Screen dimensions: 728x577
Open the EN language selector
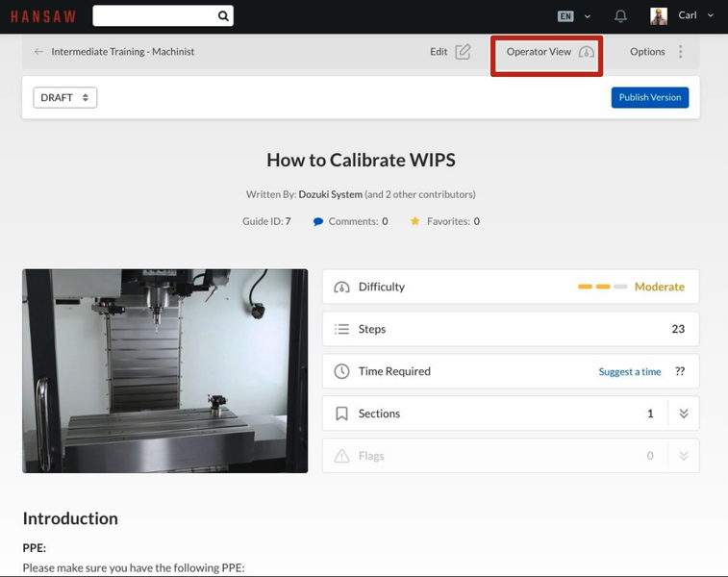[573, 16]
